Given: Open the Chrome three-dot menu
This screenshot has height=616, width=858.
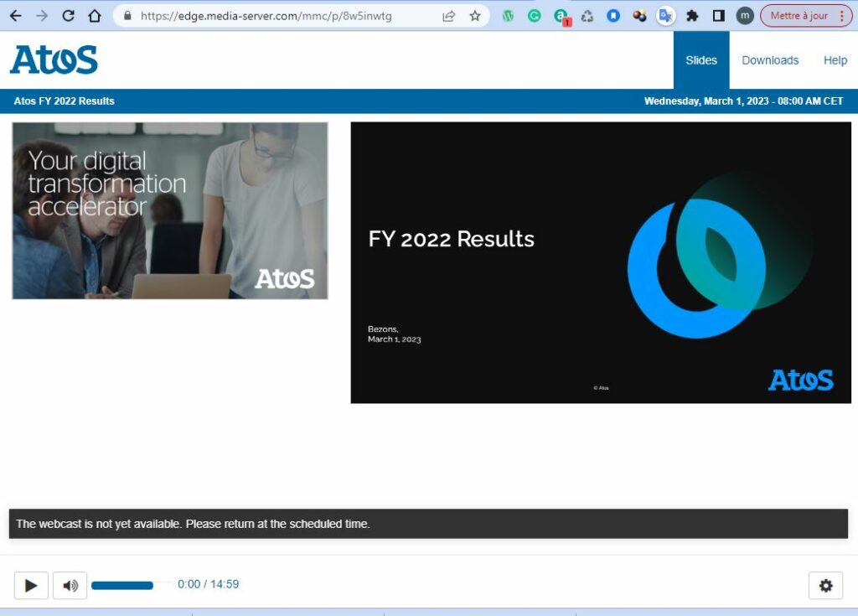Looking at the screenshot, I should (842, 16).
